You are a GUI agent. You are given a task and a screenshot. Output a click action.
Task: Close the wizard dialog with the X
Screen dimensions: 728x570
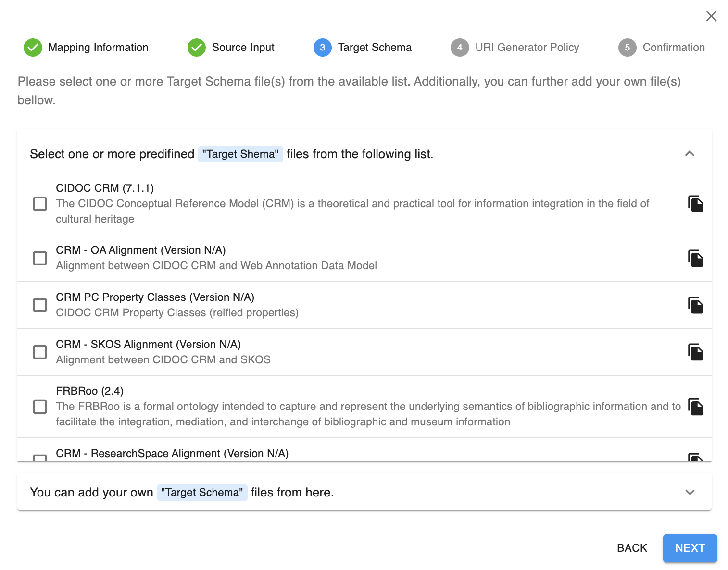[x=711, y=16]
